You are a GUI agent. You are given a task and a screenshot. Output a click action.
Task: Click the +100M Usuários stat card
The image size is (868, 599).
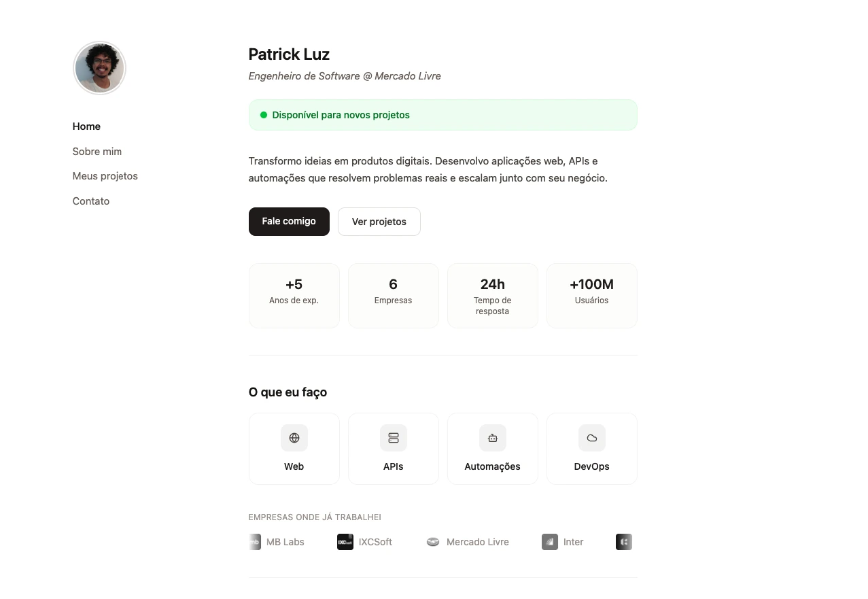[x=591, y=295]
